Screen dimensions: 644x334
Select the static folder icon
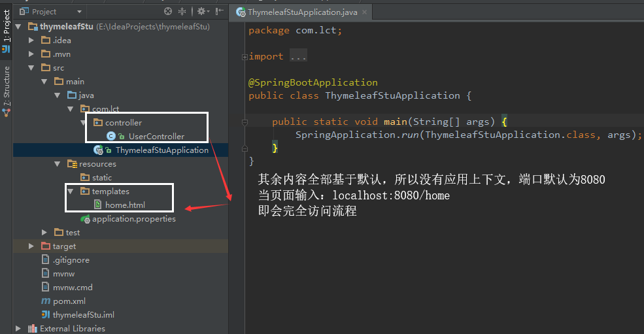click(x=85, y=178)
